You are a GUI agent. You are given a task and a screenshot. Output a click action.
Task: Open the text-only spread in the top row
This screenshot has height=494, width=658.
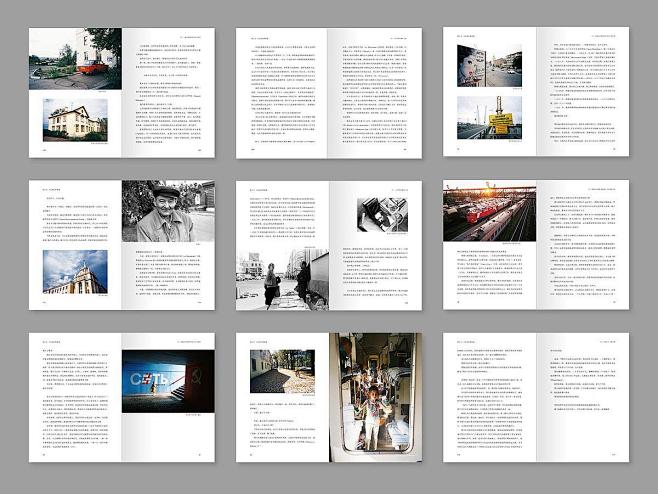tap(328, 92)
